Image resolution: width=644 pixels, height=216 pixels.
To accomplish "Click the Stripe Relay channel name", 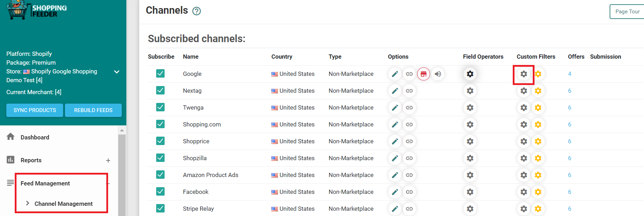I will [x=198, y=209].
